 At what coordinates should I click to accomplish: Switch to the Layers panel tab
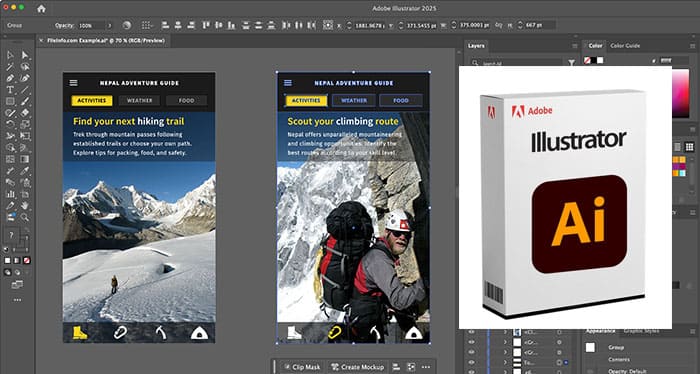(x=476, y=46)
